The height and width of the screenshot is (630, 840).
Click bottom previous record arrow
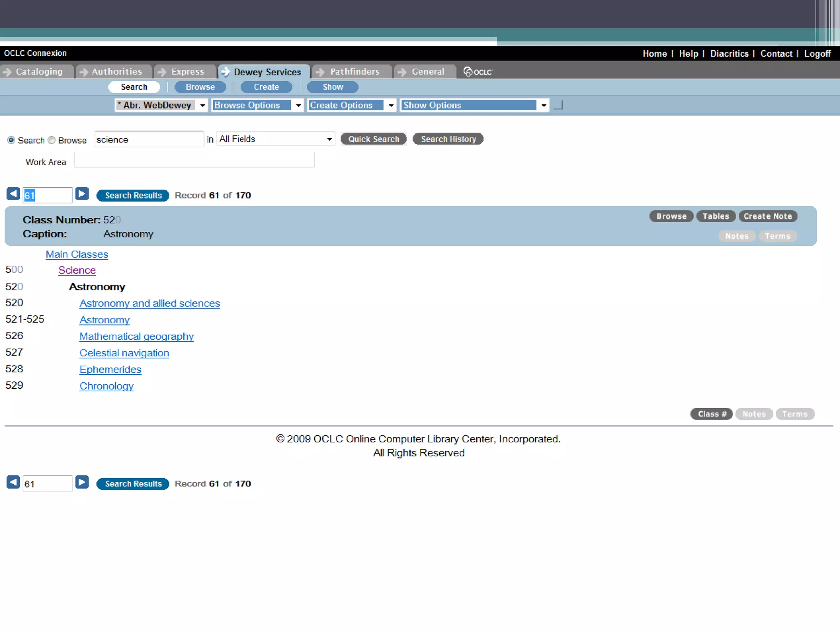tap(13, 482)
